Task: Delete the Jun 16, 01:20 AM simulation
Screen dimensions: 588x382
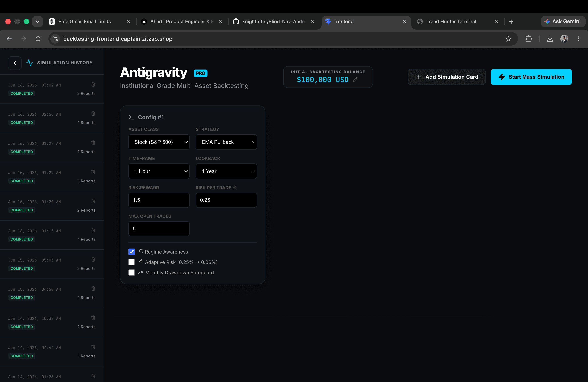Action: [93, 201]
